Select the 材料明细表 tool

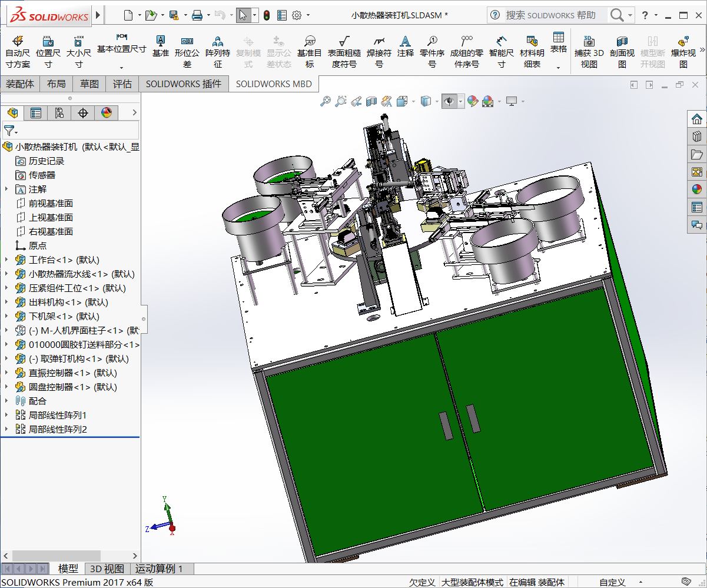532,51
